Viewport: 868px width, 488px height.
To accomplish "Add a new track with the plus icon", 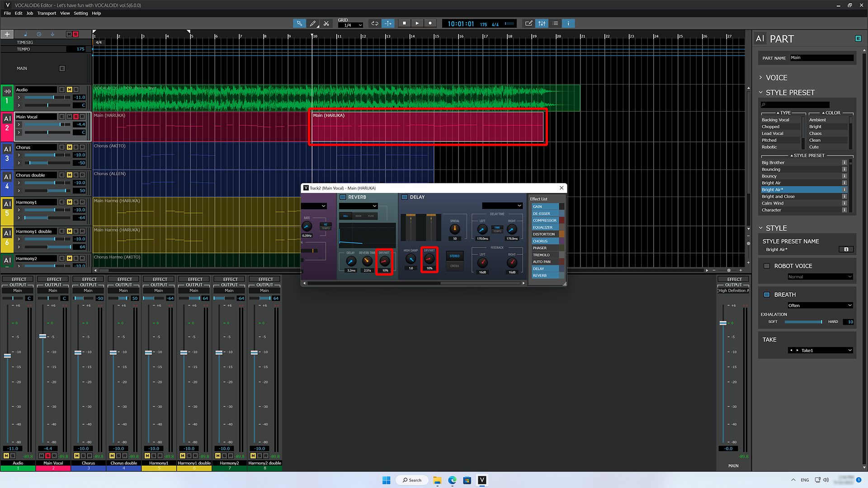I will 7,34.
